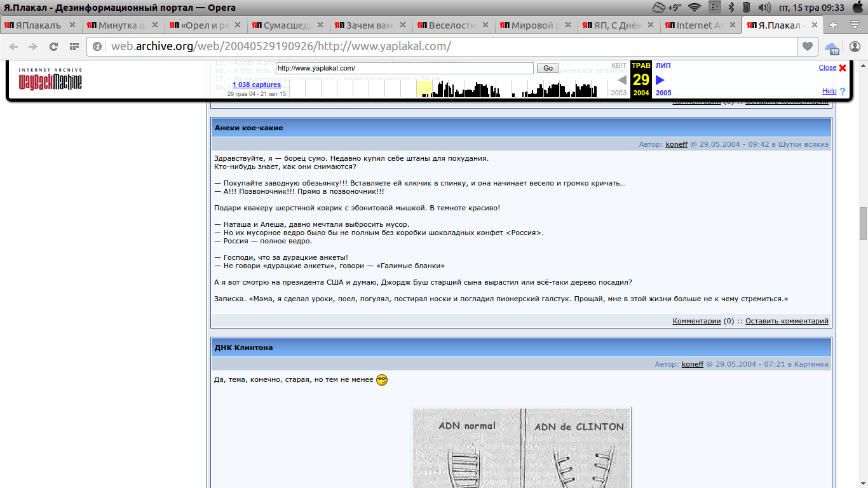Open the battery indicator
The width and height of the screenshot is (868, 488).
click(747, 8)
